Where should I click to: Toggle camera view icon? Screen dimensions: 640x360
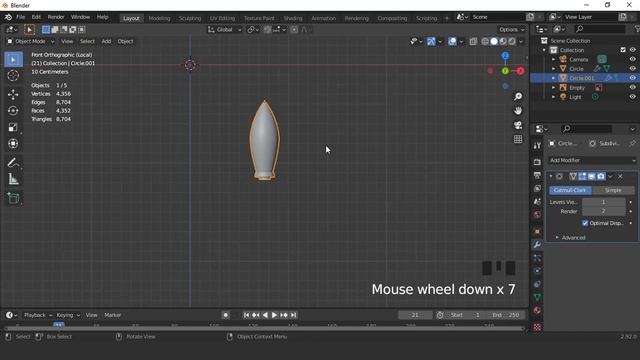(x=518, y=125)
